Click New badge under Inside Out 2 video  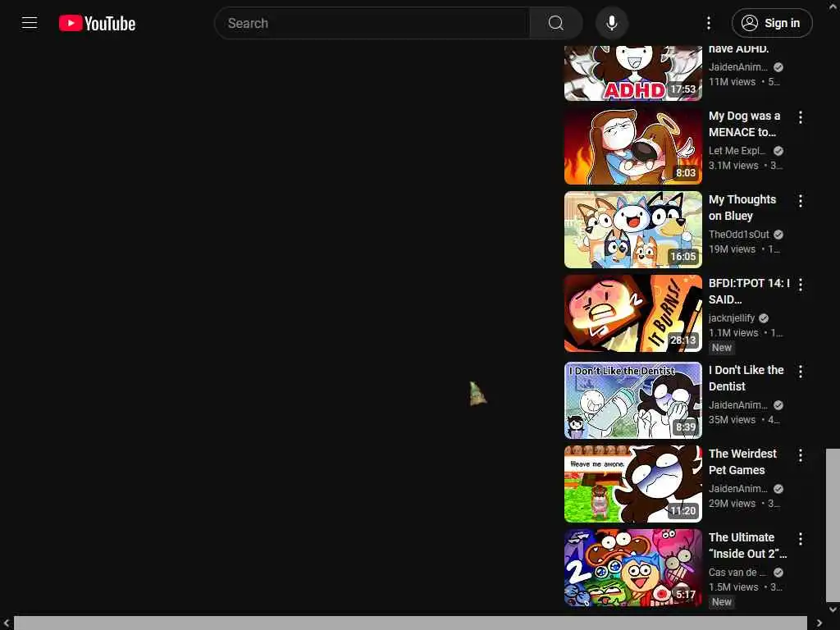click(x=721, y=601)
